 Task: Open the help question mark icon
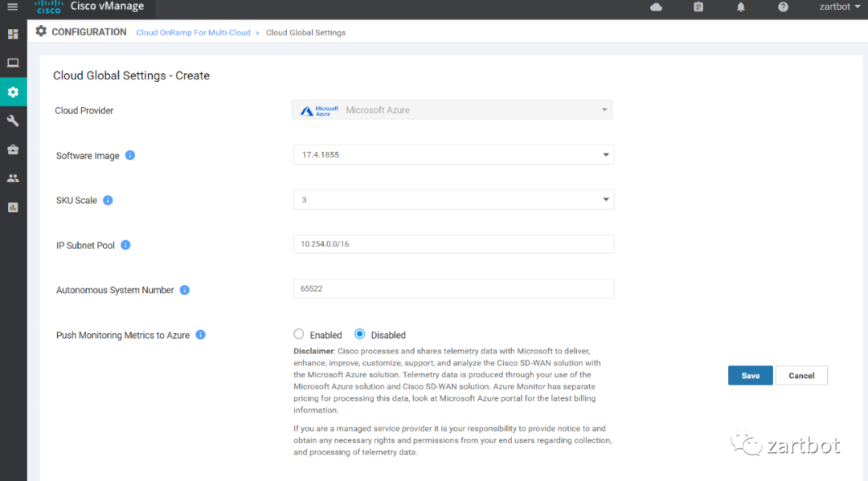point(783,7)
